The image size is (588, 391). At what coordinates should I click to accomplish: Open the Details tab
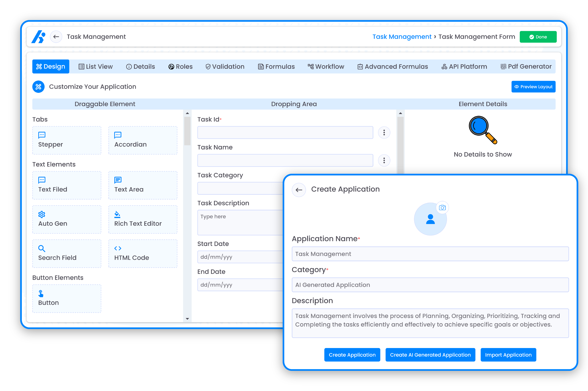coord(140,67)
